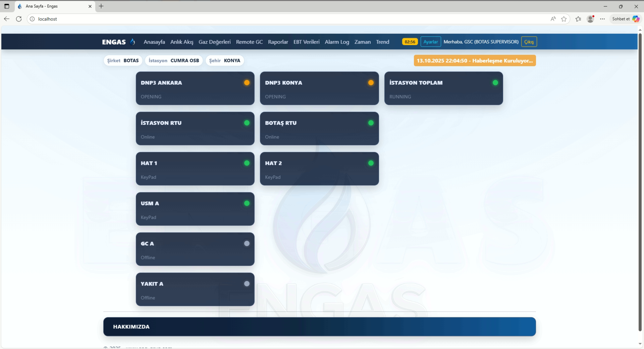Click the green status dot on İSTASYON TOPLAM
The image size is (644, 349).
coord(495,83)
